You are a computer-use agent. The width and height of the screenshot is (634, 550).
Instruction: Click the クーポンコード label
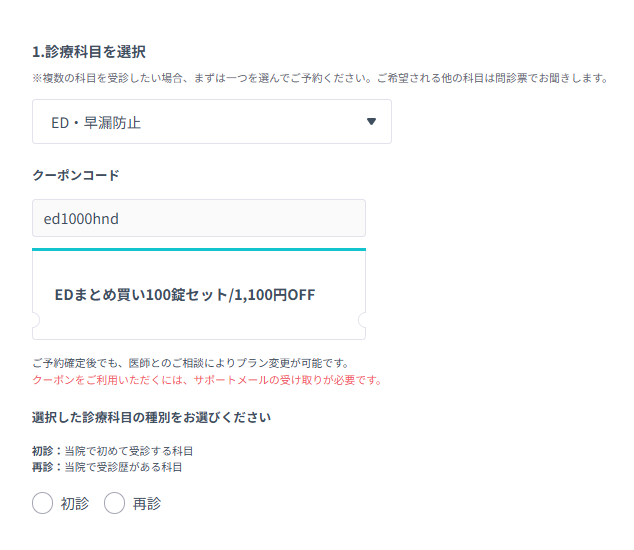(76, 175)
